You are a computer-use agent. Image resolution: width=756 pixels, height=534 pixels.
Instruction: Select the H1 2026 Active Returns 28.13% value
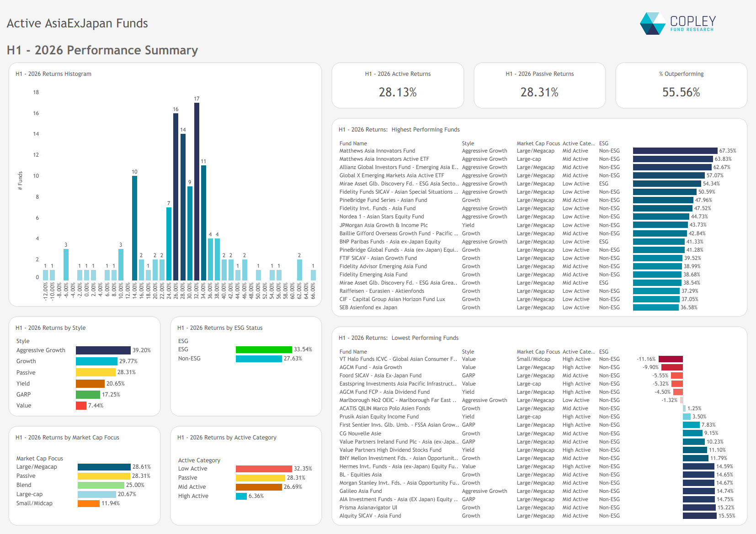(398, 92)
